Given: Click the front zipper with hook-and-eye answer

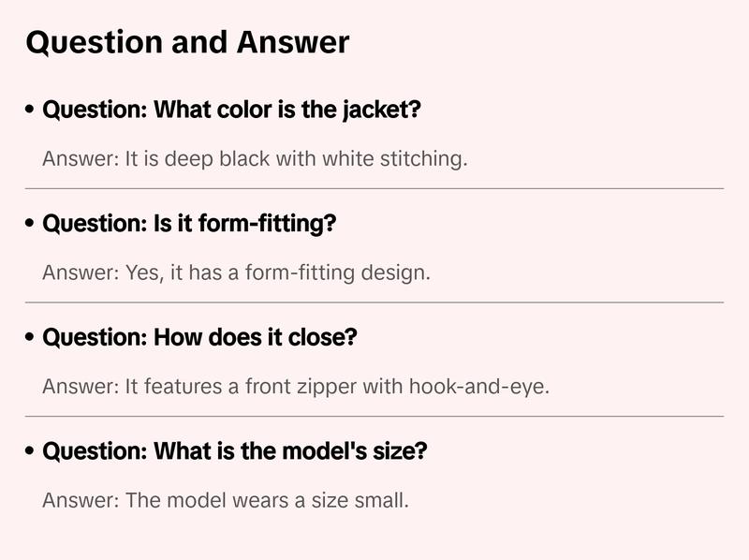Looking at the screenshot, I should [296, 386].
